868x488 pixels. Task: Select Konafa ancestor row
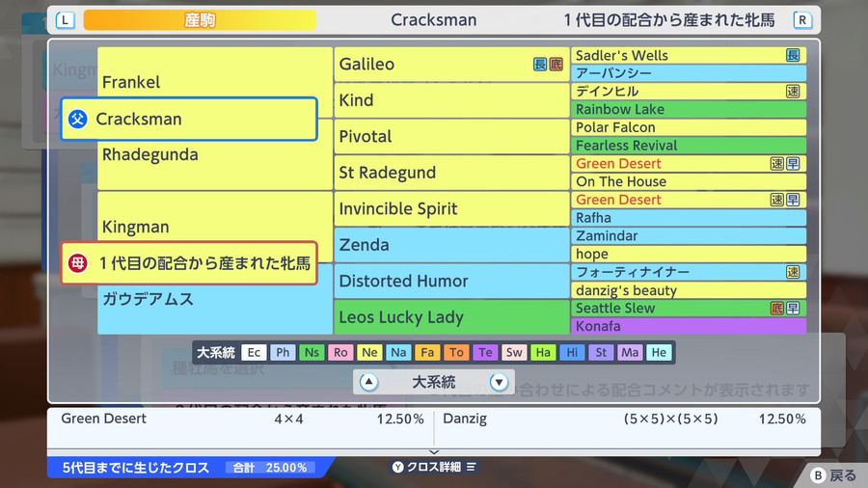(x=689, y=326)
